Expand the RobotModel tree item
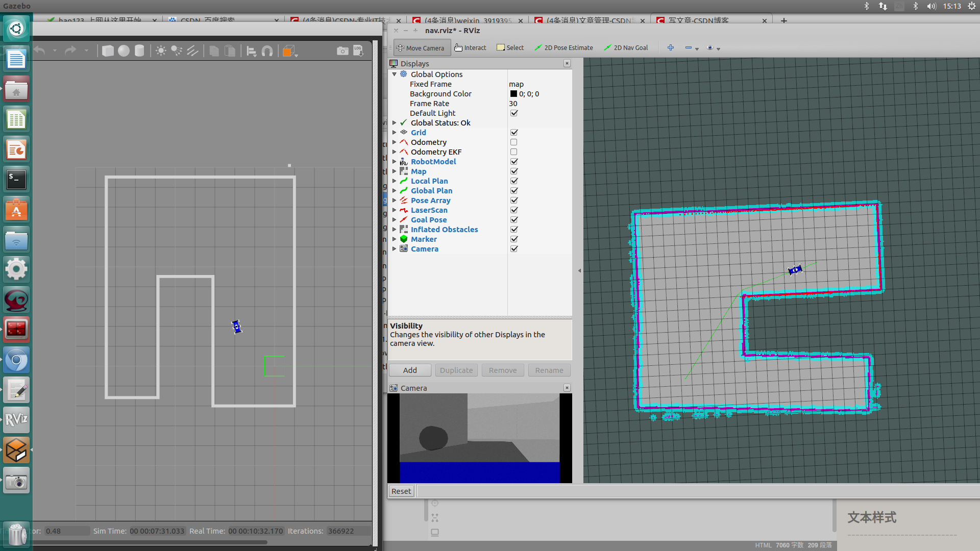This screenshot has height=551, width=980. pyautogui.click(x=394, y=162)
